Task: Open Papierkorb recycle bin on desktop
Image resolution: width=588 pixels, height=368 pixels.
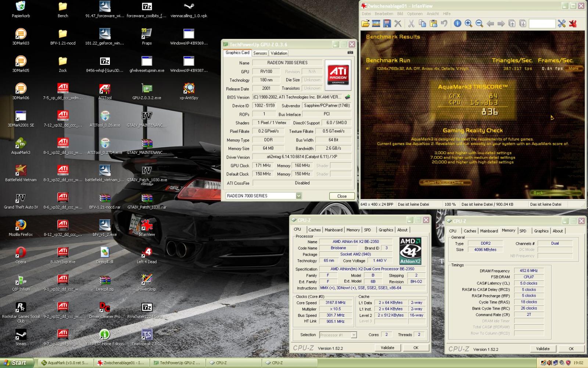Action: click(21, 10)
